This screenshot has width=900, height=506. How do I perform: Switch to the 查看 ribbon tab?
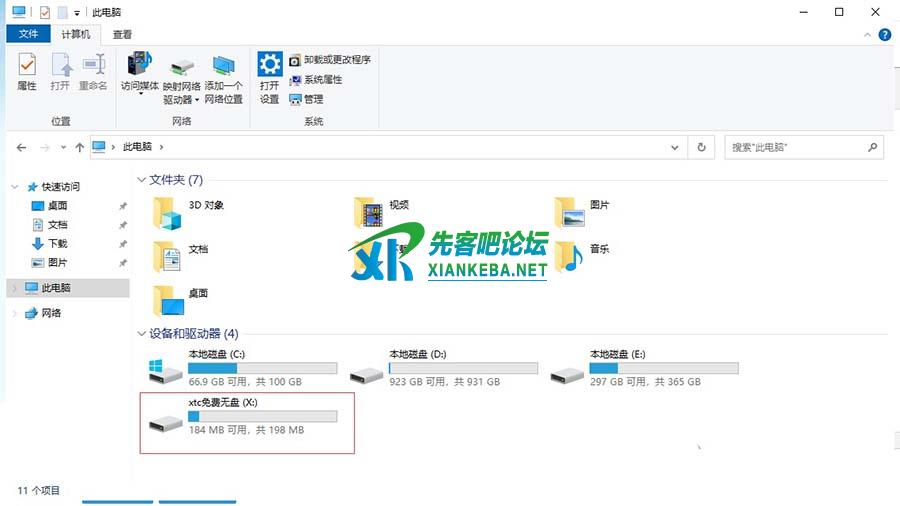122,34
